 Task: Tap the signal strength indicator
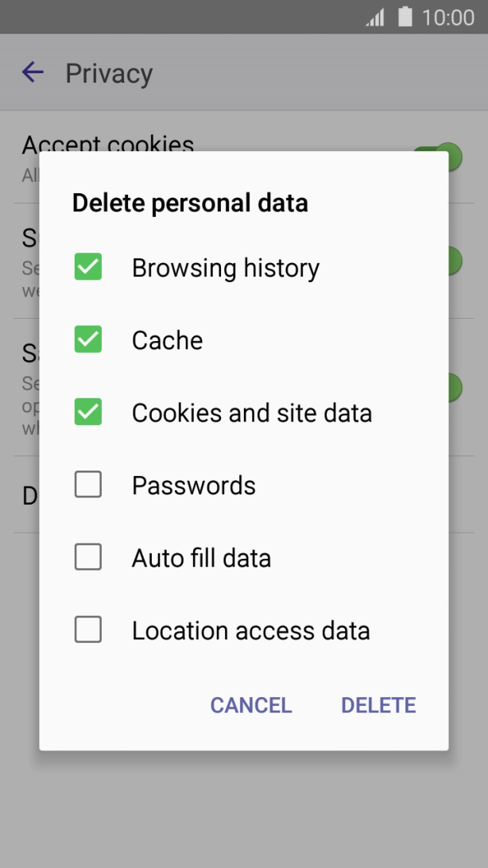pos(377,16)
